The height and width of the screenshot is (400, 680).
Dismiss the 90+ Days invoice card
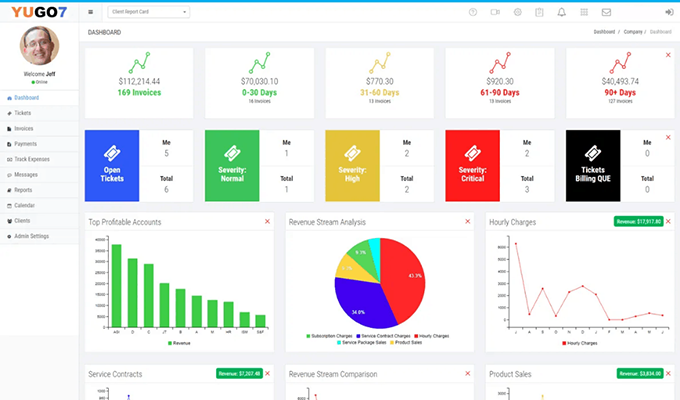click(x=668, y=54)
